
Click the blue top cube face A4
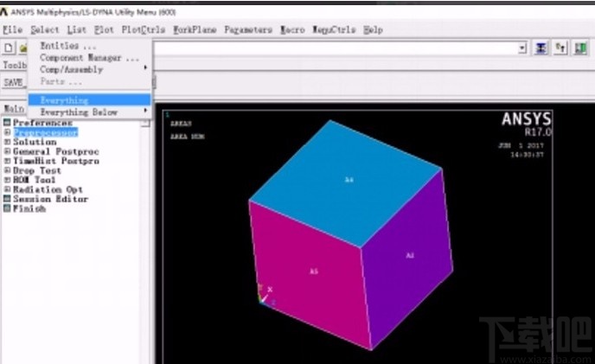[345, 182]
